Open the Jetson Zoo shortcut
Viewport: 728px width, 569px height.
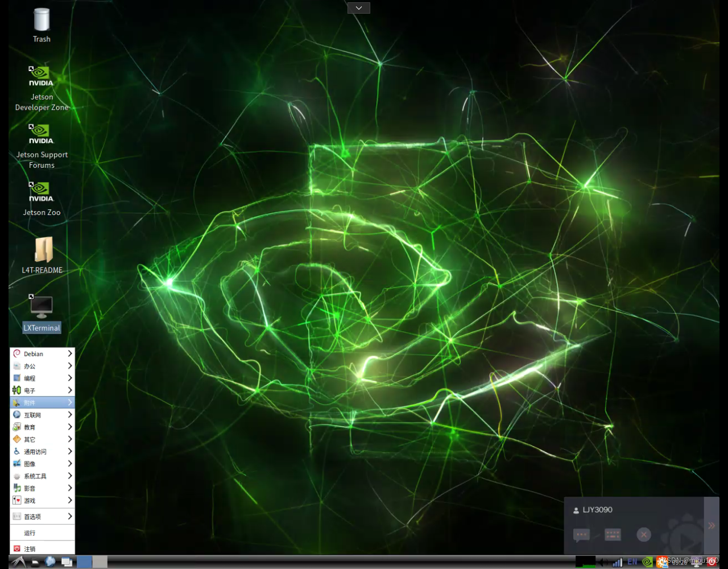coord(42,200)
